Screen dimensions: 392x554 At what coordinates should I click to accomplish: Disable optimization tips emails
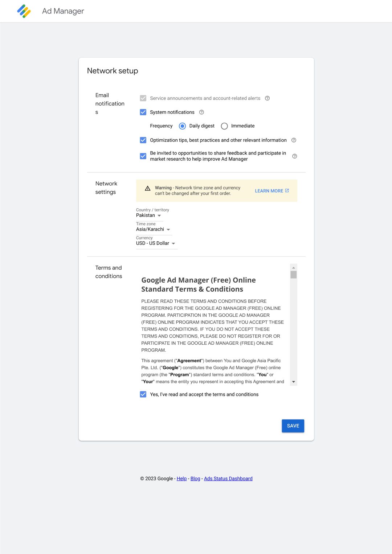(143, 140)
